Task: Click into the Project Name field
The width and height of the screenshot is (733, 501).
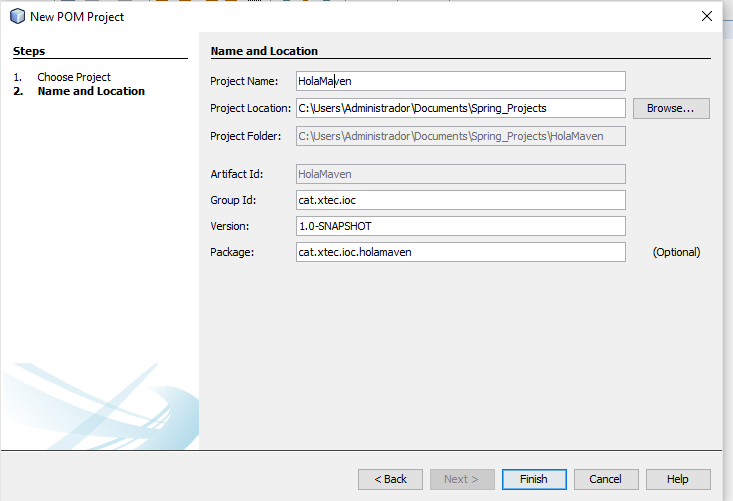Action: [x=460, y=81]
